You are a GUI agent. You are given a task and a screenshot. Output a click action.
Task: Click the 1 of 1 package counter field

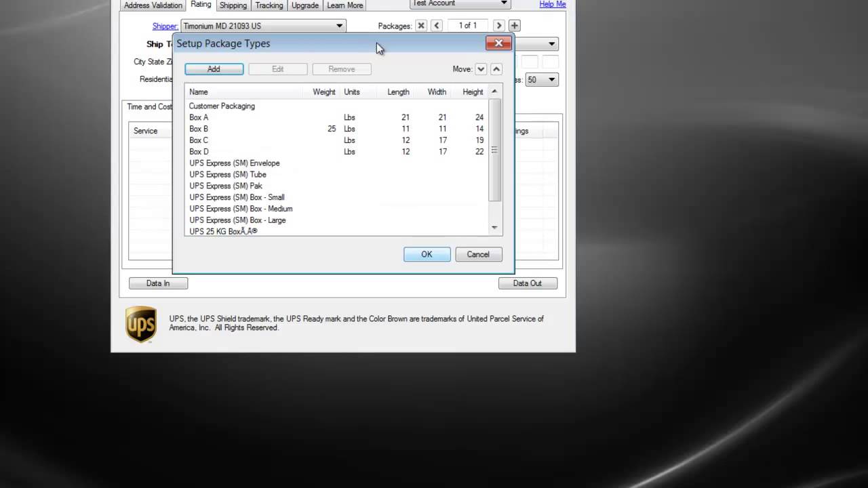(x=468, y=26)
